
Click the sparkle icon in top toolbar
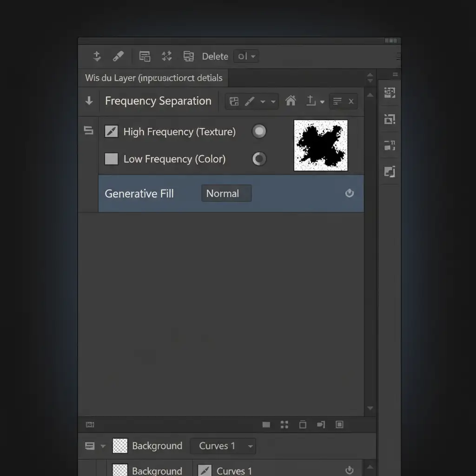tap(166, 56)
